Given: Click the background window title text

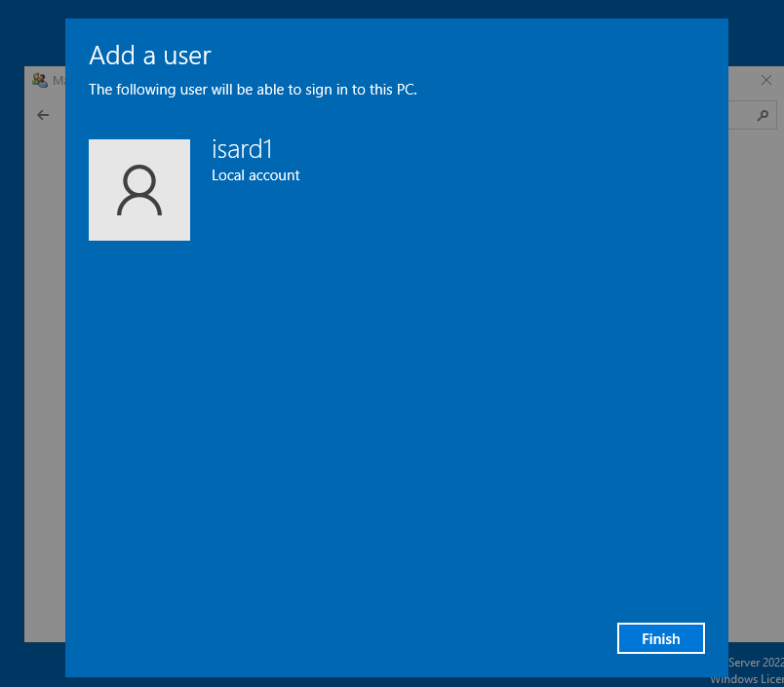Looking at the screenshot, I should [59, 80].
